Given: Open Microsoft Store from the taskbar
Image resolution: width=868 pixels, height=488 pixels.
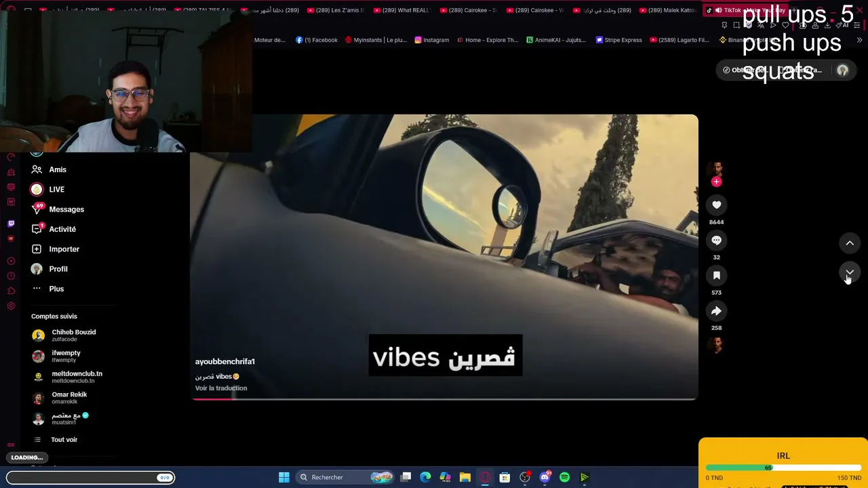Looking at the screenshot, I should pyautogui.click(x=505, y=477).
